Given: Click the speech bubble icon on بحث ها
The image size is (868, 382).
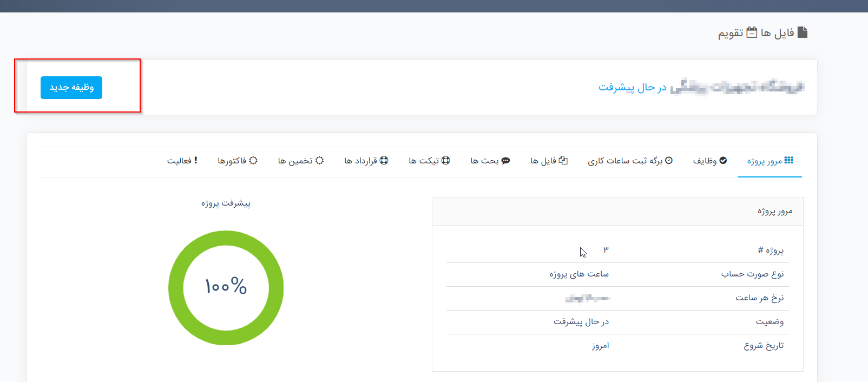Looking at the screenshot, I should coord(505,161).
